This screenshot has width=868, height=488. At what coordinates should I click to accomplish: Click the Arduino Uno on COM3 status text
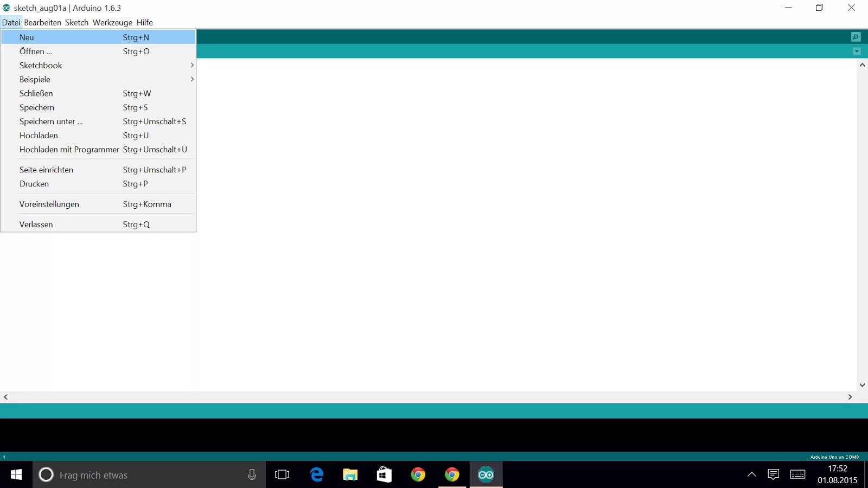click(834, 457)
